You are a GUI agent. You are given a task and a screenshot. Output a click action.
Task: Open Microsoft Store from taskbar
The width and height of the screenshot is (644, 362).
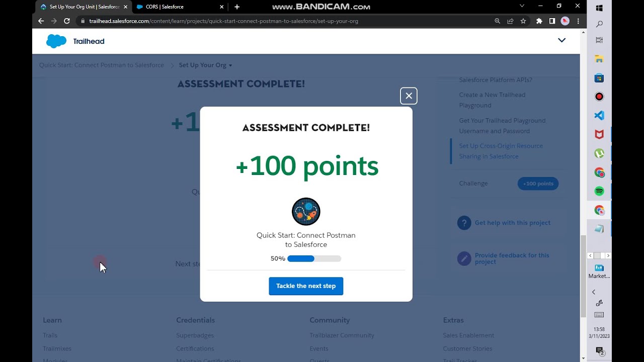tap(599, 78)
